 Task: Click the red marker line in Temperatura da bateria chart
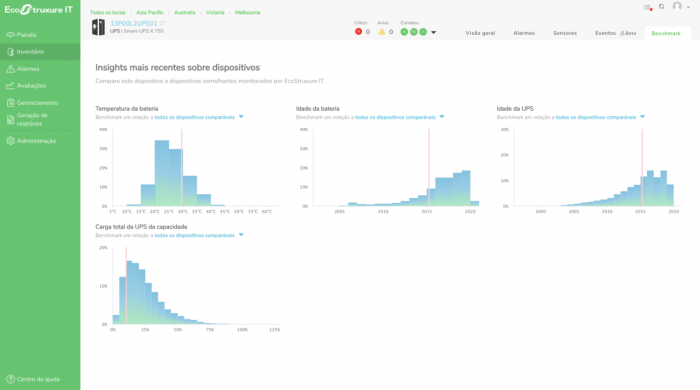tap(182, 167)
